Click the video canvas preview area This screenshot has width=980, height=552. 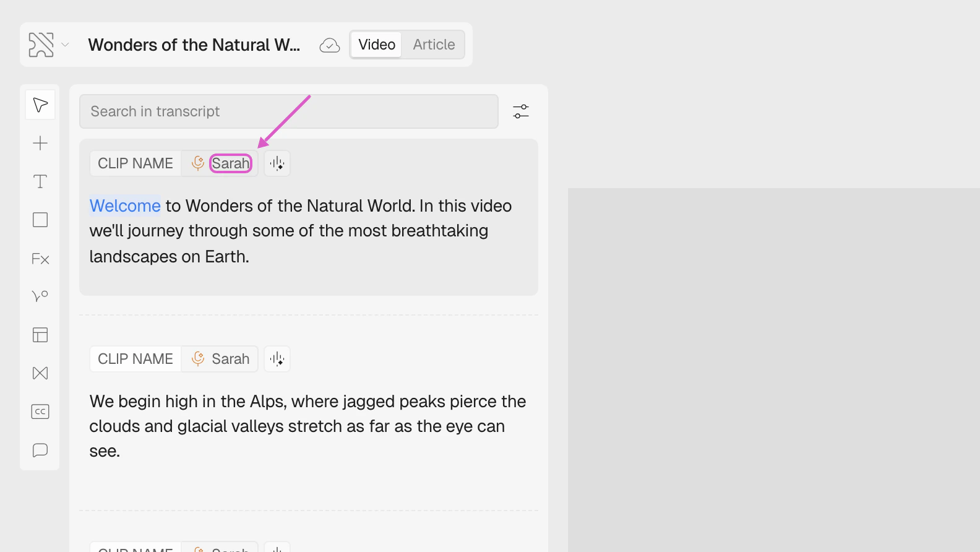coord(774,370)
